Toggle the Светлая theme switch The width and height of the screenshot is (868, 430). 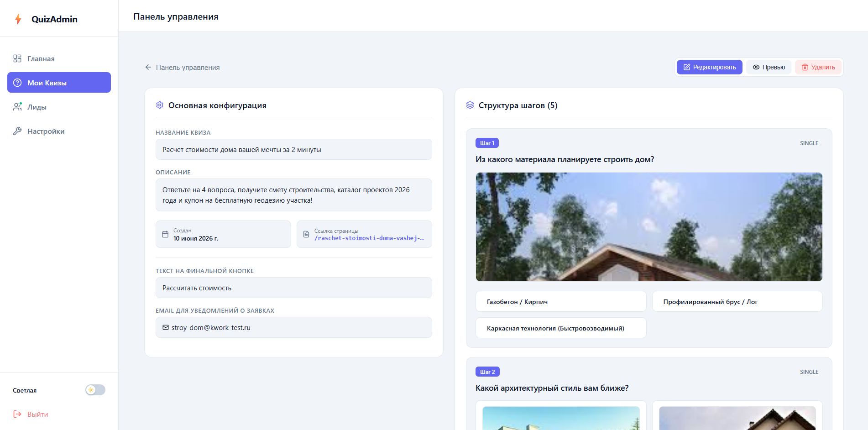tap(95, 390)
